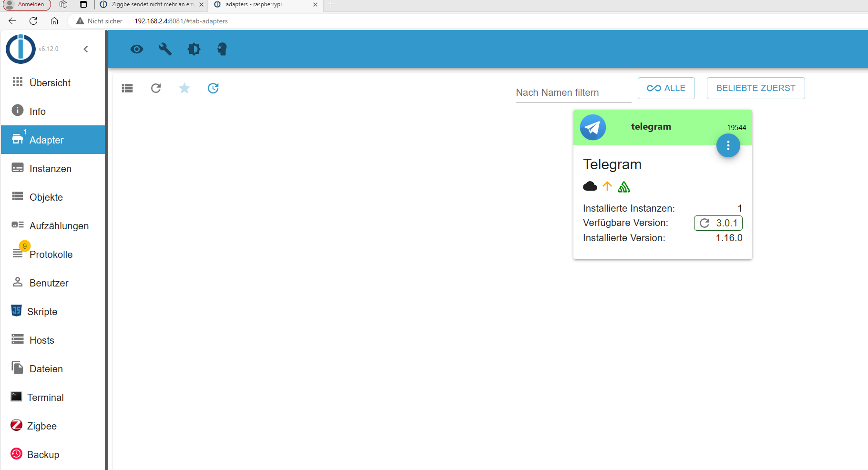Update Telegram to version 3.0.1
The image size is (868, 470).
718,223
